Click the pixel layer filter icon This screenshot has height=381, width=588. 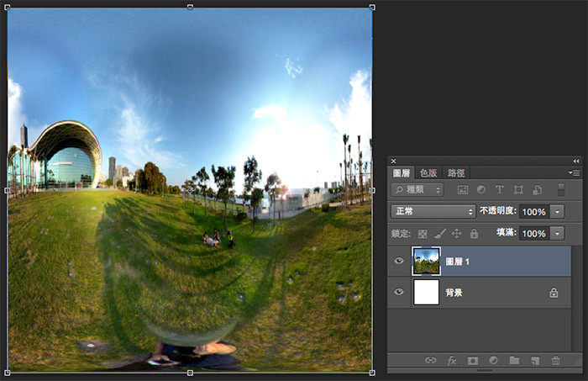[462, 190]
